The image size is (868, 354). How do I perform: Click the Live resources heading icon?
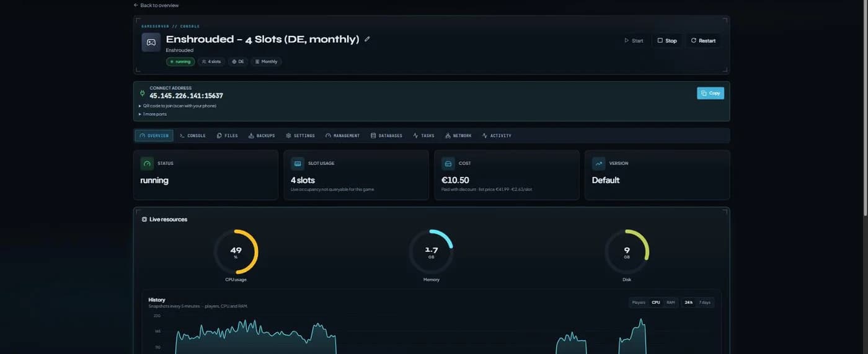pos(144,219)
